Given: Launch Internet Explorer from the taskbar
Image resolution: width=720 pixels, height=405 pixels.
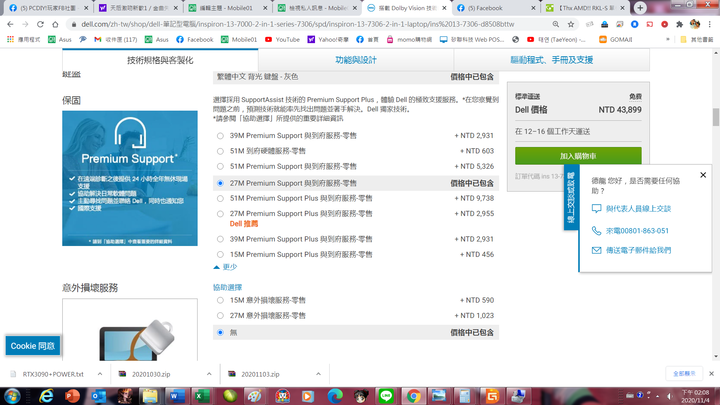Looking at the screenshot, I should 46,396.
